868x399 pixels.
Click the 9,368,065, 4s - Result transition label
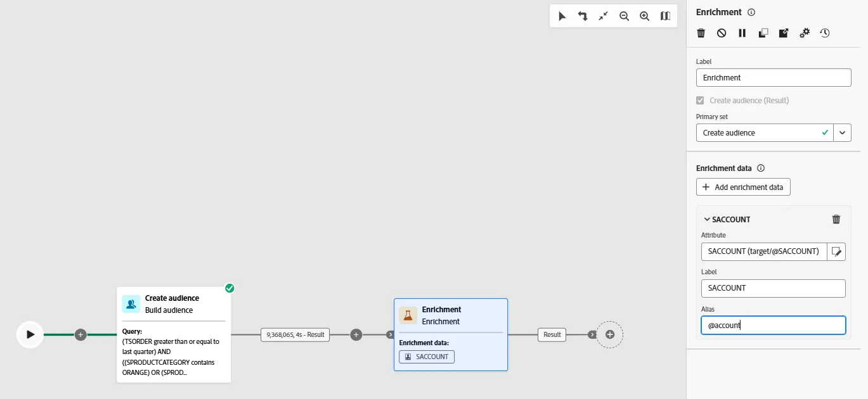pyautogui.click(x=295, y=334)
